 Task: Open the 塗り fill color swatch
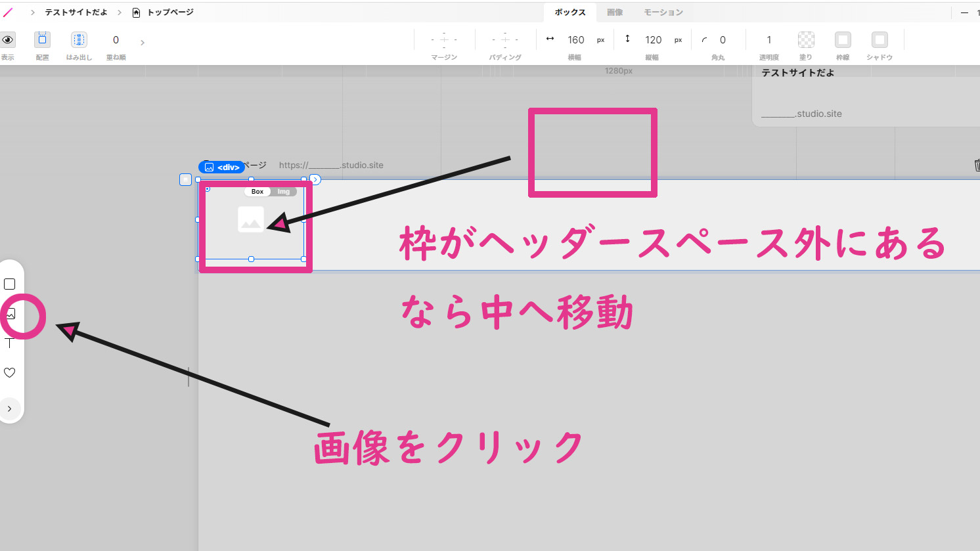point(806,40)
